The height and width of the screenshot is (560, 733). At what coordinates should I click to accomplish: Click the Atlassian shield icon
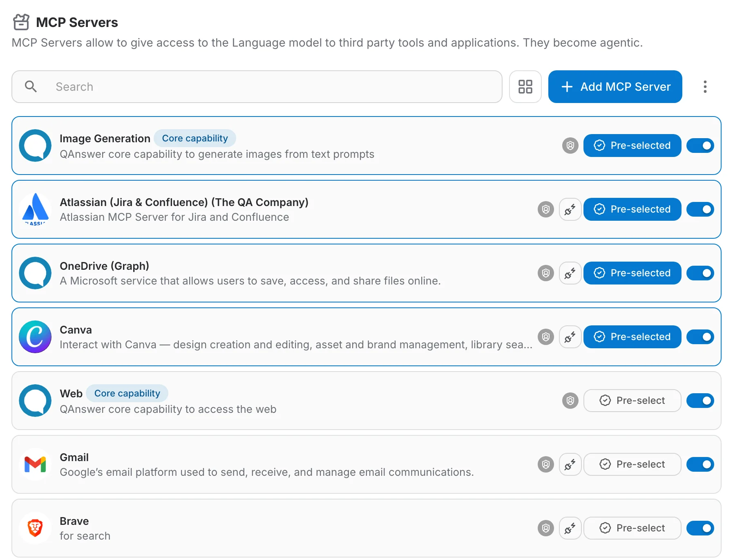tap(545, 209)
